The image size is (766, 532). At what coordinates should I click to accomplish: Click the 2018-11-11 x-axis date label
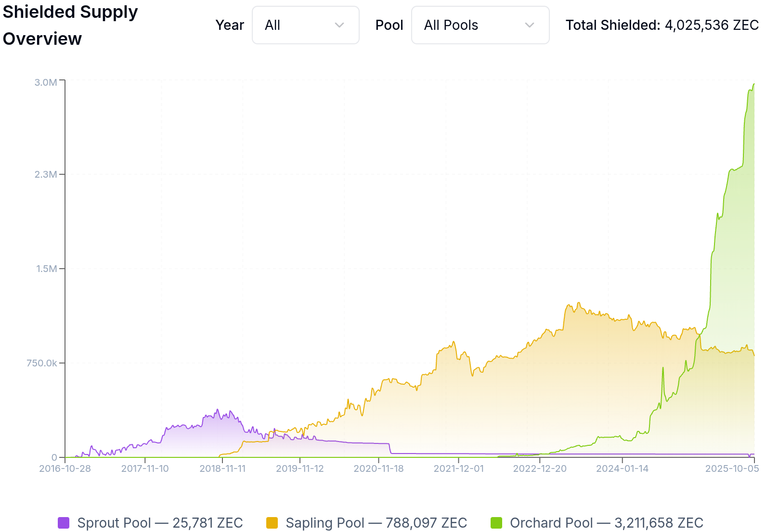pos(222,469)
